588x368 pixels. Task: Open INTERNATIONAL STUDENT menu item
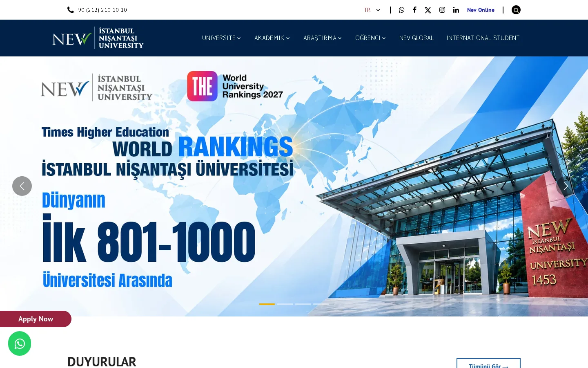click(483, 38)
